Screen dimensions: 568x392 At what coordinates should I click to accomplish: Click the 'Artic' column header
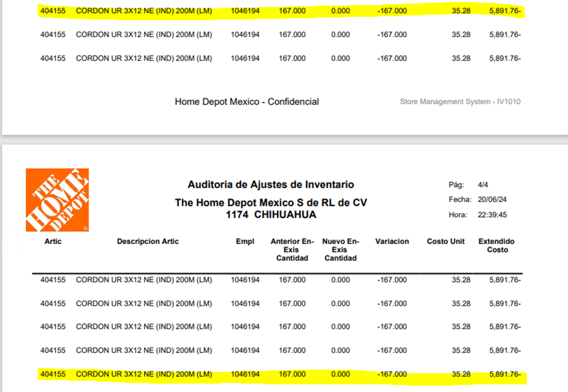point(53,241)
